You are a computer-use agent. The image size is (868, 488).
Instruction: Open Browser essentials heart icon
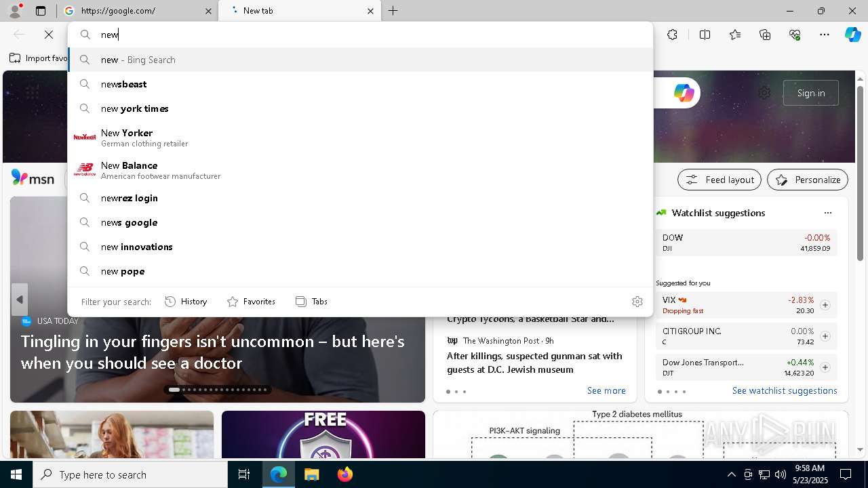click(x=795, y=35)
